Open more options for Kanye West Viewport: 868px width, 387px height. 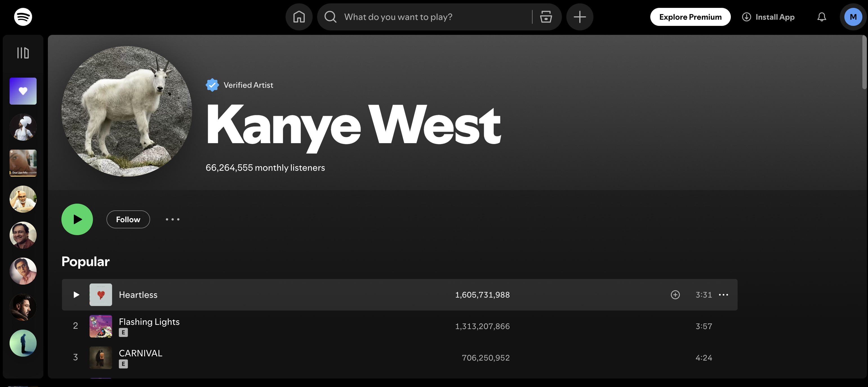[173, 219]
